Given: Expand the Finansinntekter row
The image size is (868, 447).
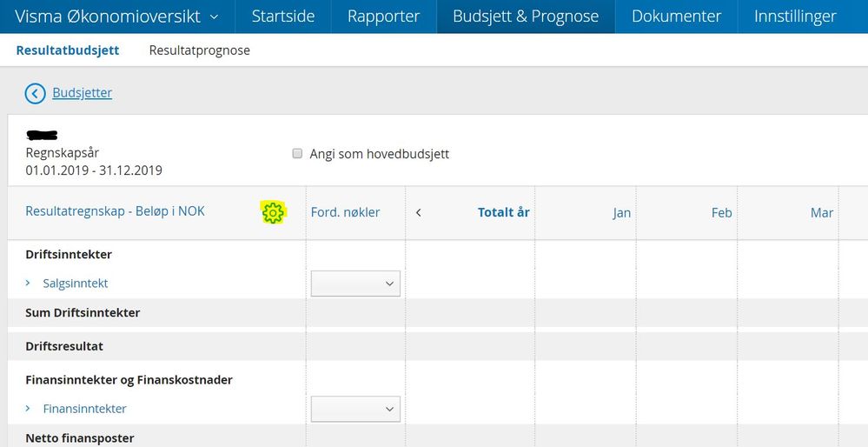Looking at the screenshot, I should point(28,408).
